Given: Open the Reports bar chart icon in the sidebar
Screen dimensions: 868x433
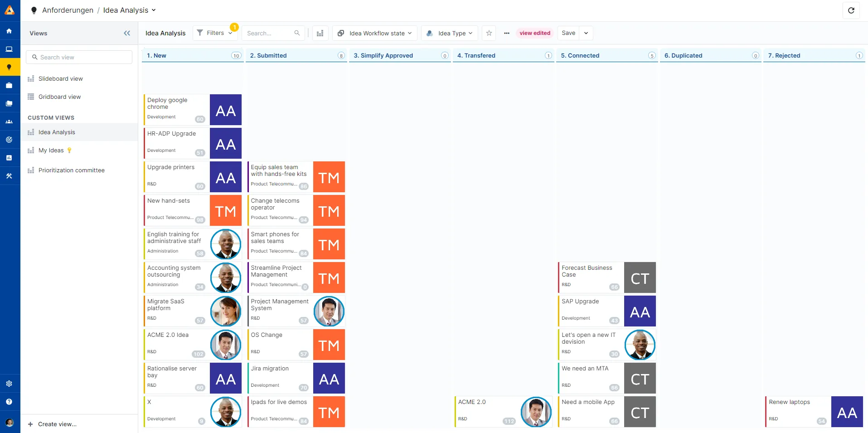Looking at the screenshot, I should pyautogui.click(x=9, y=157).
